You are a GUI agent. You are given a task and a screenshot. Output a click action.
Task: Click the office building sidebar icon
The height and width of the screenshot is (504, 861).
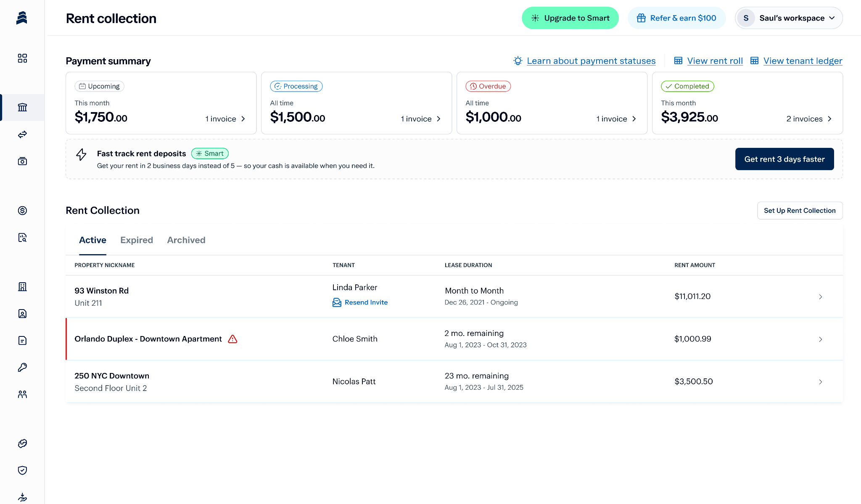pyautogui.click(x=22, y=287)
